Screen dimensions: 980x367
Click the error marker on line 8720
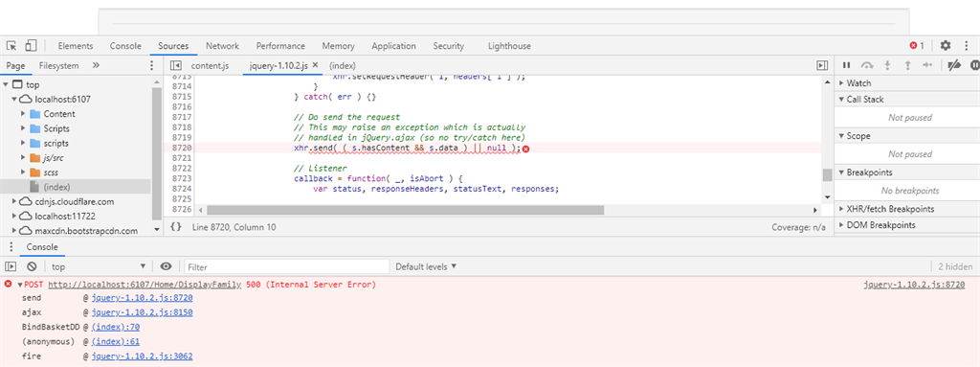(525, 149)
